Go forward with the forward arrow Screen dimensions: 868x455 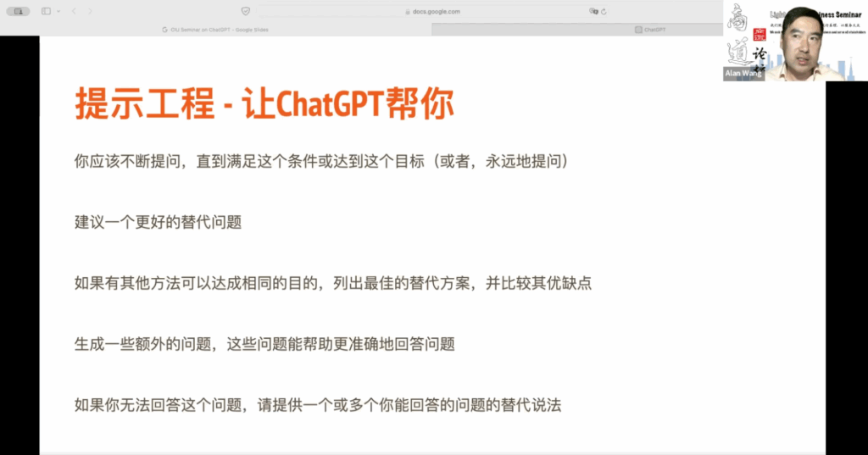[90, 11]
